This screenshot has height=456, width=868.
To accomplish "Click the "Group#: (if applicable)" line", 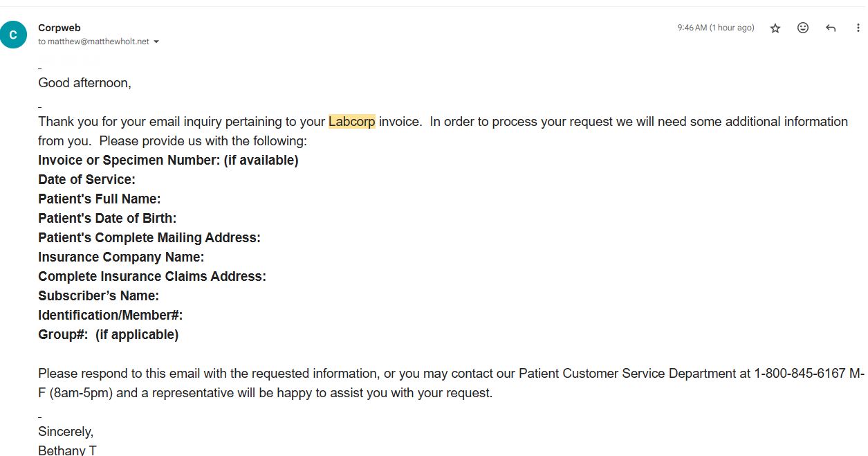I will pos(109,335).
